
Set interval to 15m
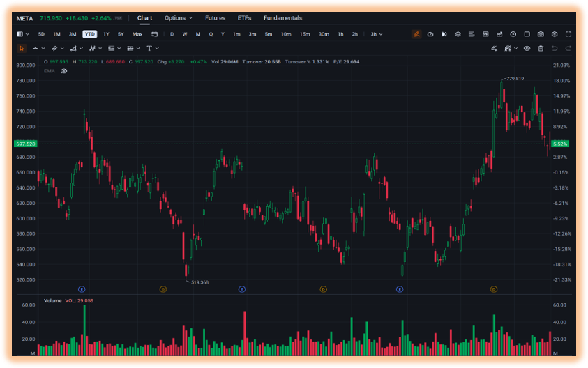[x=305, y=34]
